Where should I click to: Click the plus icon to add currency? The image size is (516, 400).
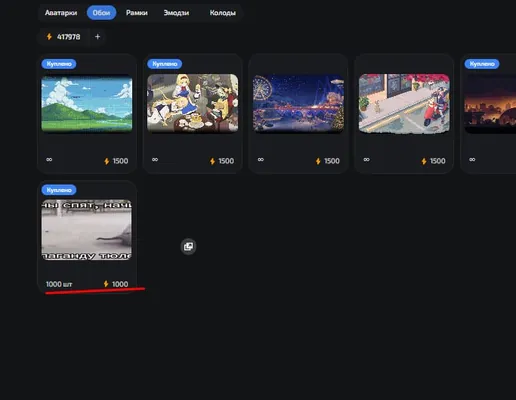97,37
